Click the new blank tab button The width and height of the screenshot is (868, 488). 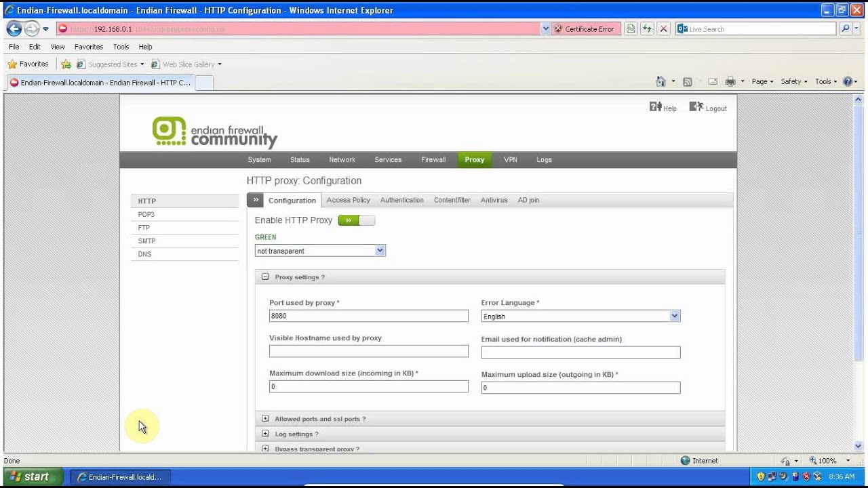(x=204, y=82)
